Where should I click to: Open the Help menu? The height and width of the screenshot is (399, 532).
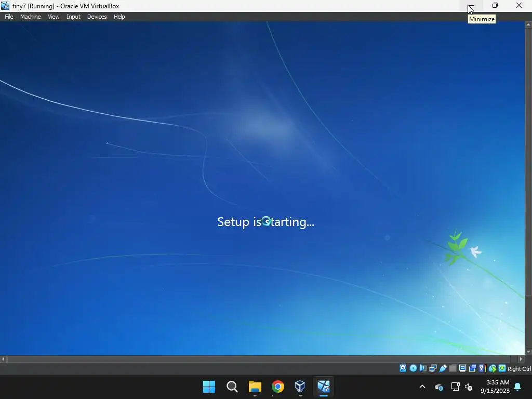(x=119, y=17)
